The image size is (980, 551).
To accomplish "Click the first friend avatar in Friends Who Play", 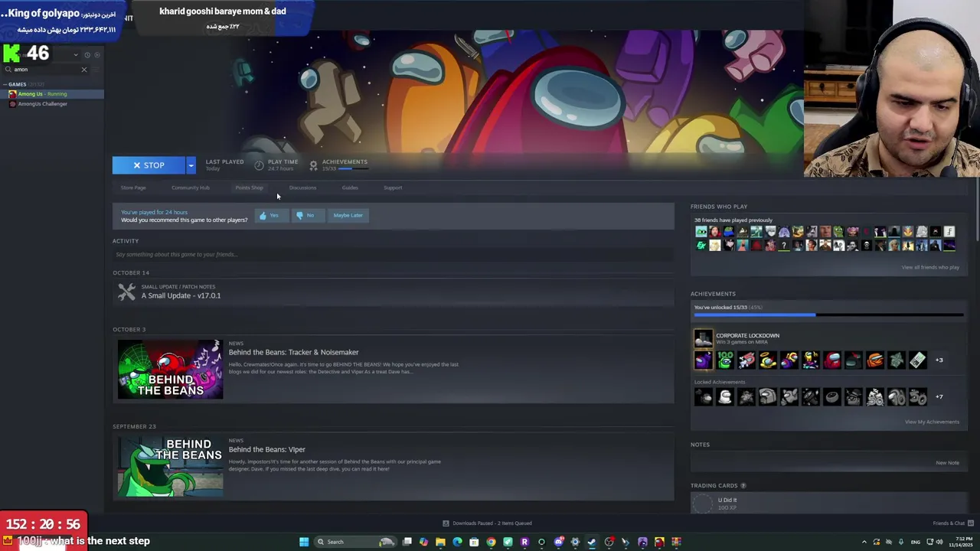I will tap(701, 231).
